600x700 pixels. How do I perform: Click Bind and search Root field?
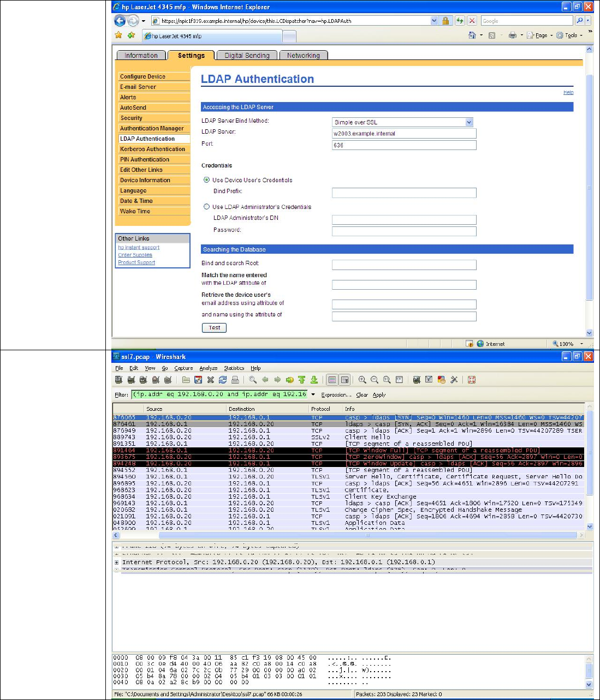pyautogui.click(x=404, y=265)
